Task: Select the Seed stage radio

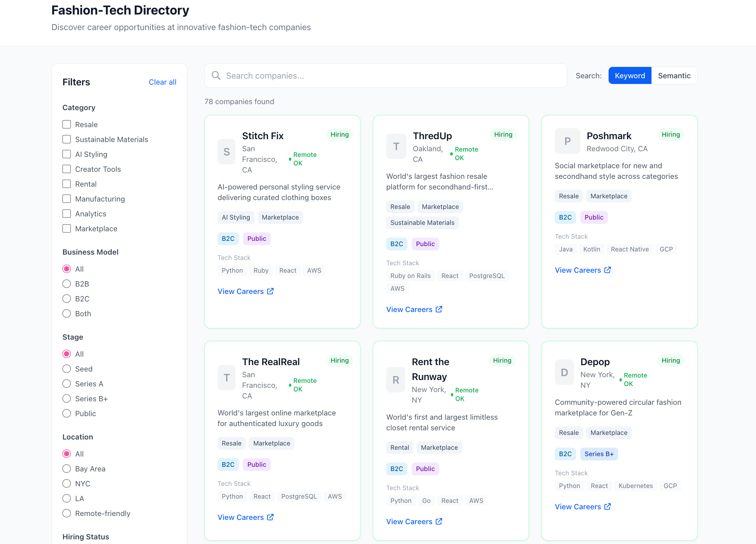Action: click(67, 369)
